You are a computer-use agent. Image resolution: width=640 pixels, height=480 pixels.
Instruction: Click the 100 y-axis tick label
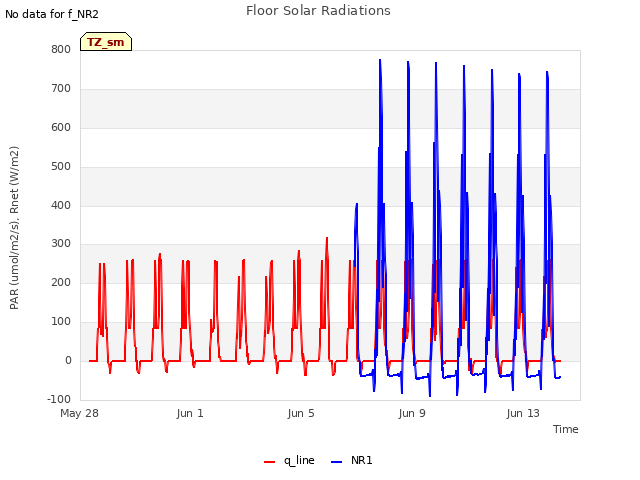[x=61, y=322]
